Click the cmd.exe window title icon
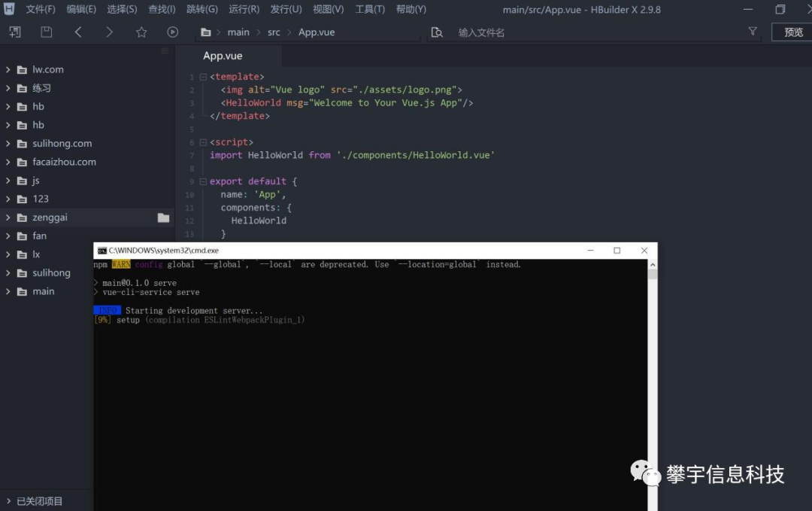The width and height of the screenshot is (812, 511). (102, 251)
